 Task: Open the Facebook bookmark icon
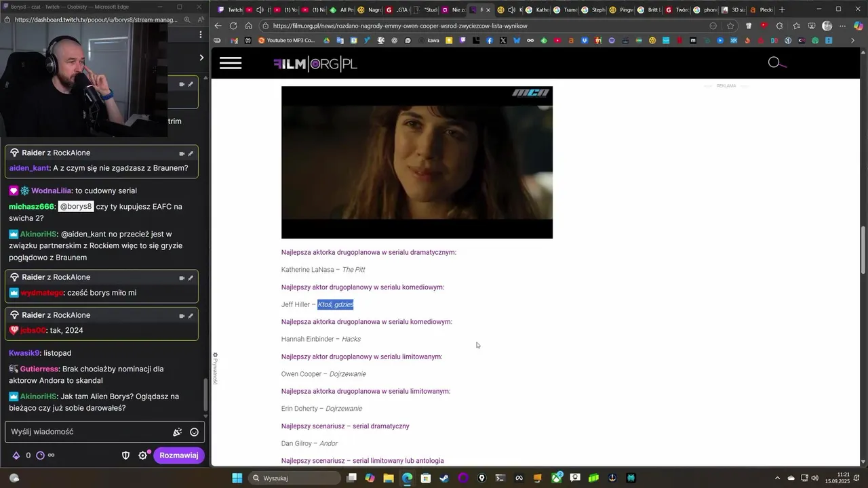coord(490,41)
